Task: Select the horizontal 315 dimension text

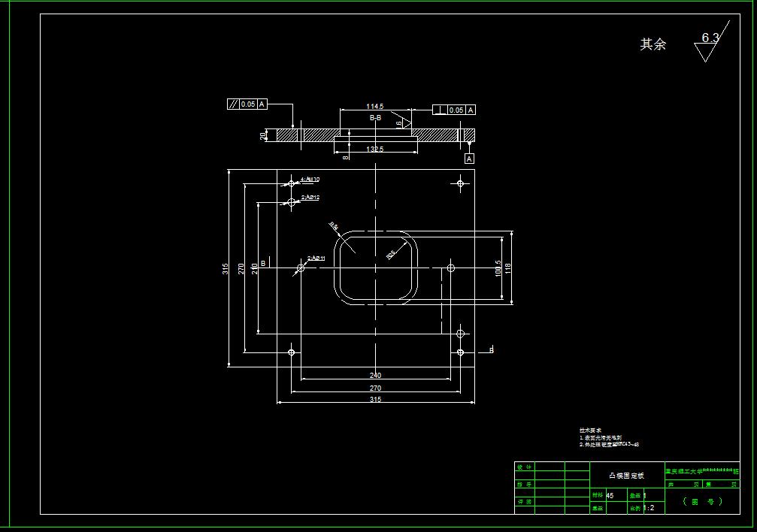Action: tap(375, 399)
